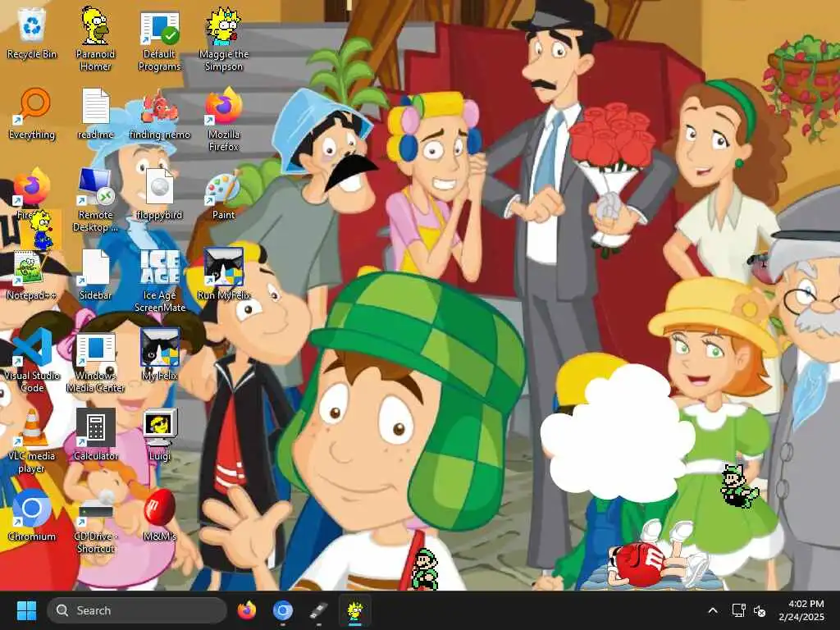Screen dimensions: 840x630
Task: Open the Visual Studio Code shortcut
Action: (x=32, y=360)
